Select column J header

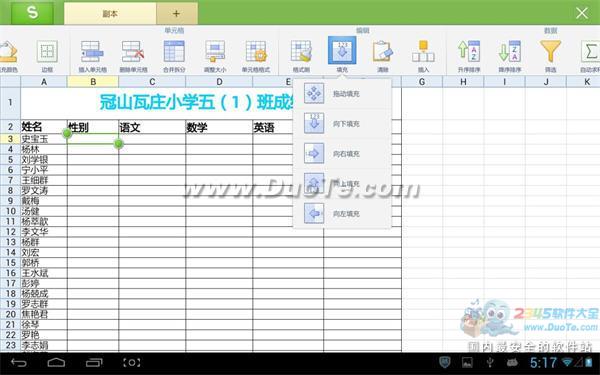point(546,82)
